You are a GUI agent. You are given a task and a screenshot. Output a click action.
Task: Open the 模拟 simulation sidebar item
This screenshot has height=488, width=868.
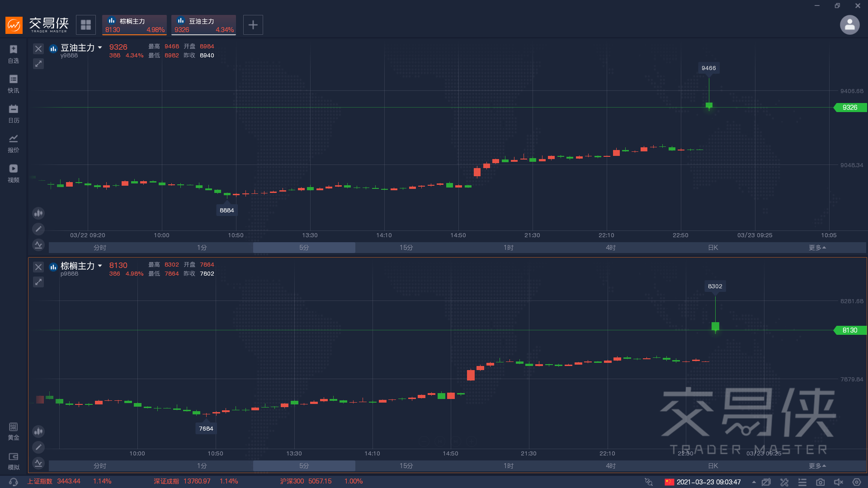pyautogui.click(x=14, y=461)
